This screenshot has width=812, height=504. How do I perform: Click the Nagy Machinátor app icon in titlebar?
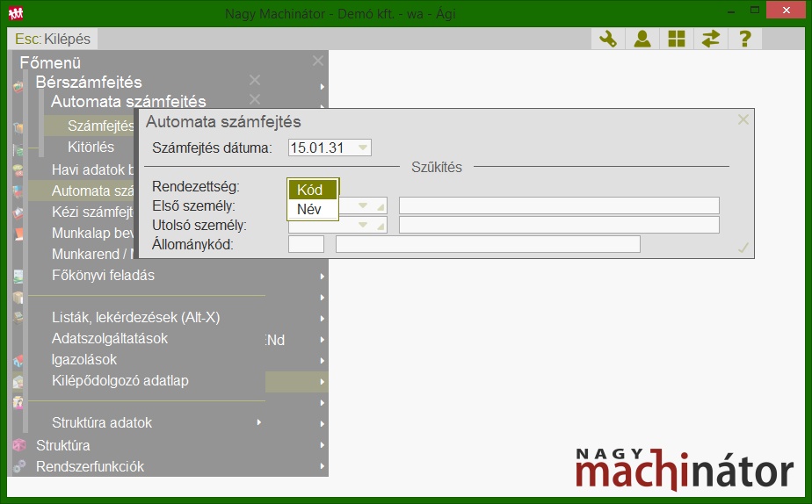tap(16, 13)
